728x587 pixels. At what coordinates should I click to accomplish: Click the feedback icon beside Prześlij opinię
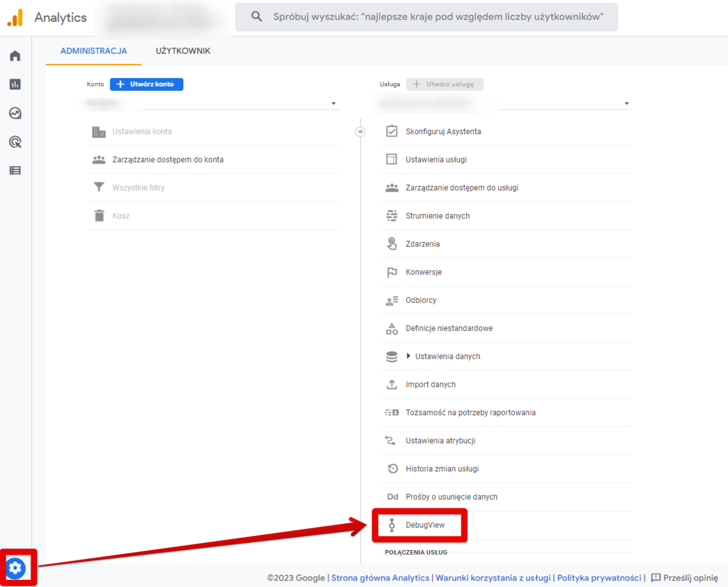pos(656,577)
